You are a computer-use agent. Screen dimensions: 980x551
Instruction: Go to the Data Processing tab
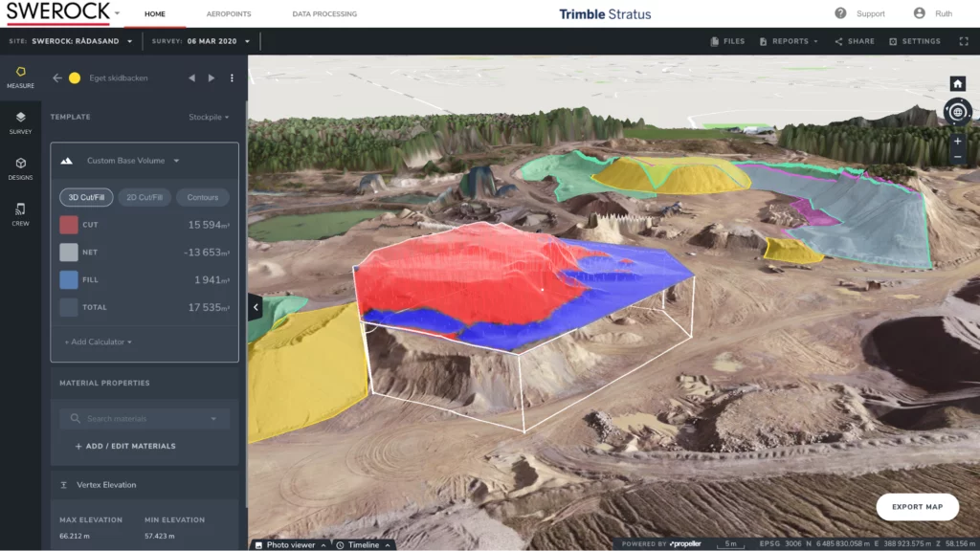324,14
